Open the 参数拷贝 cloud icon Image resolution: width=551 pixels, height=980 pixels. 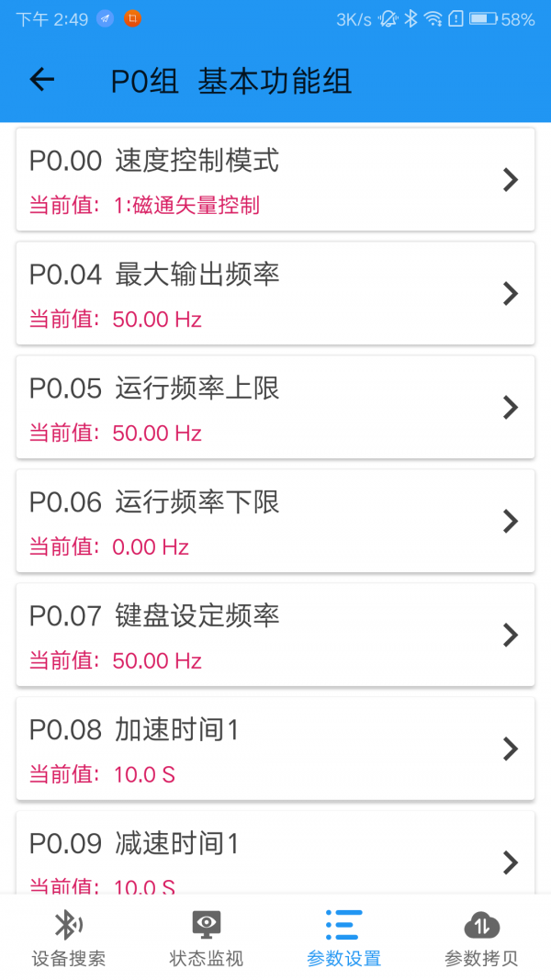pyautogui.click(x=481, y=925)
